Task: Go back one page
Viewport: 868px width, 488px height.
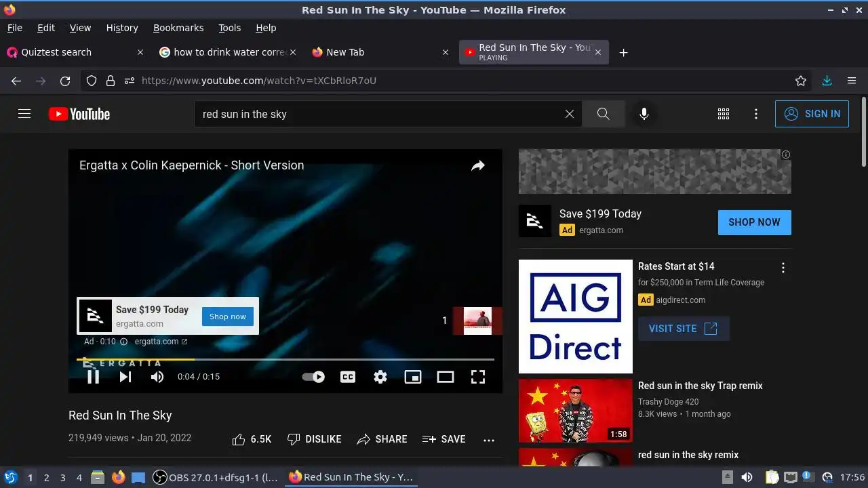Action: [16, 81]
